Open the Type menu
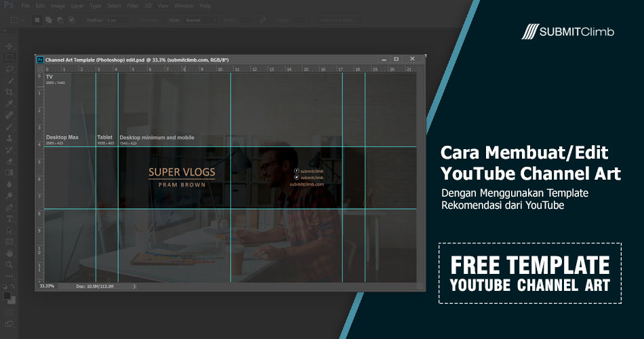644x339 pixels. (x=96, y=5)
